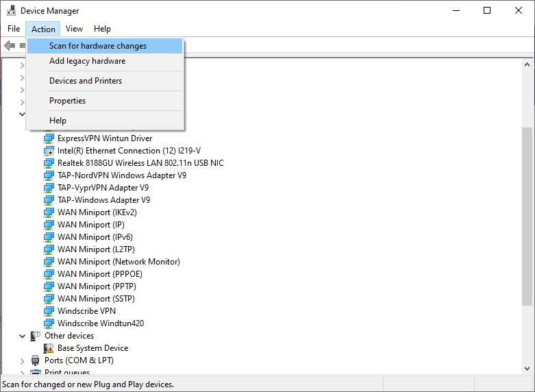Select Intel(R) Ethernet Connection (12) I219-V label
The image size is (535, 392).
point(129,151)
